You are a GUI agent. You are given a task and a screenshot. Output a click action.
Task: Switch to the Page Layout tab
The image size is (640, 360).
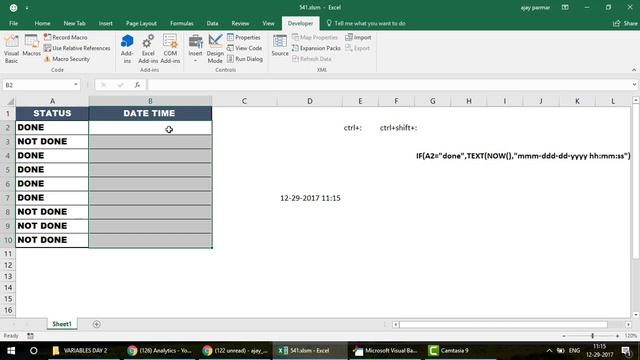141,23
